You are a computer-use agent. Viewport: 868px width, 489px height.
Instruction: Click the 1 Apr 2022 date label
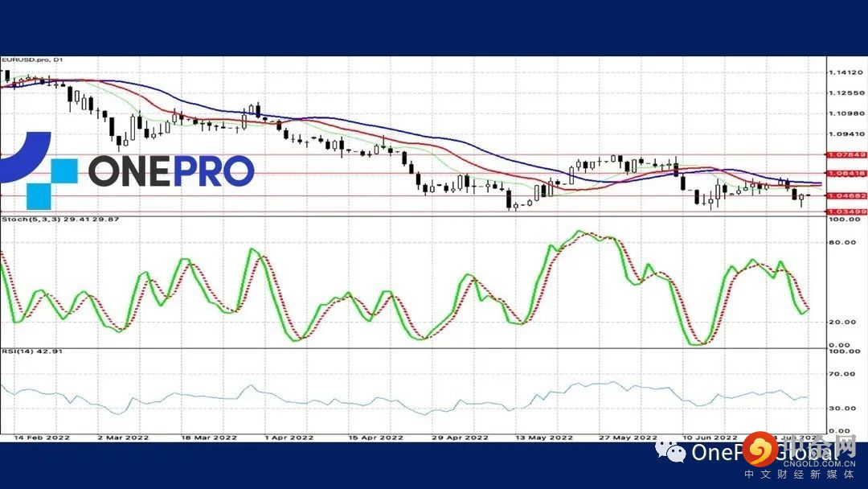pyautogui.click(x=289, y=438)
